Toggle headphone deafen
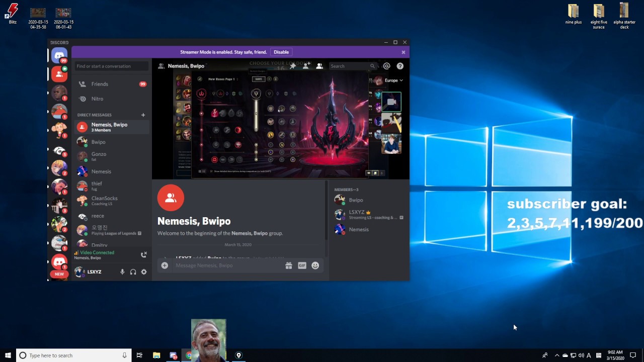 coord(133,272)
